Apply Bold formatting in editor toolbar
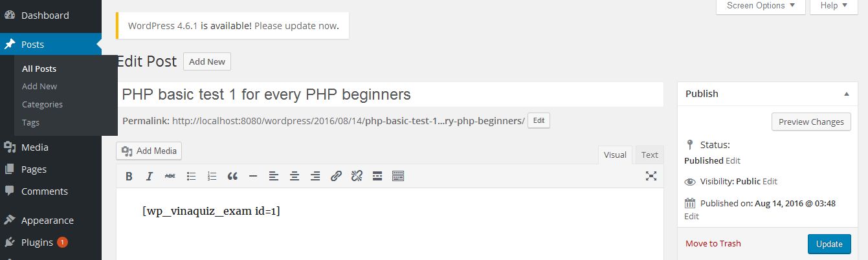 pos(129,176)
